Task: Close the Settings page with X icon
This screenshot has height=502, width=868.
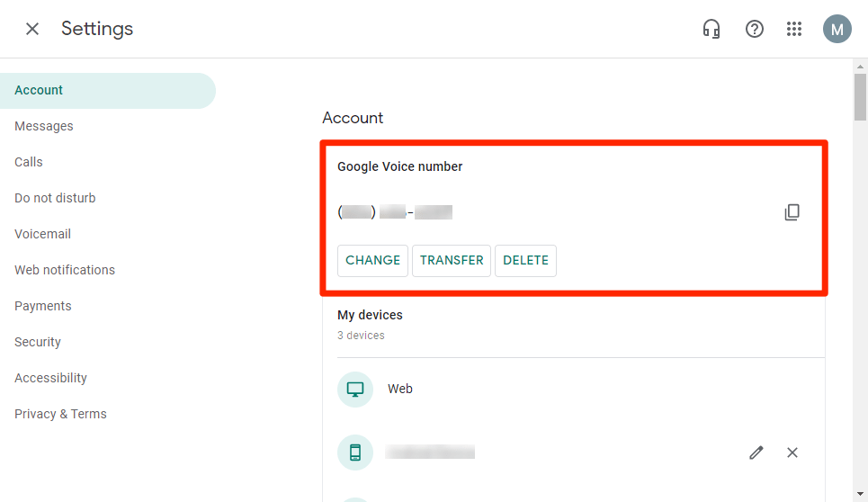Action: pos(32,29)
